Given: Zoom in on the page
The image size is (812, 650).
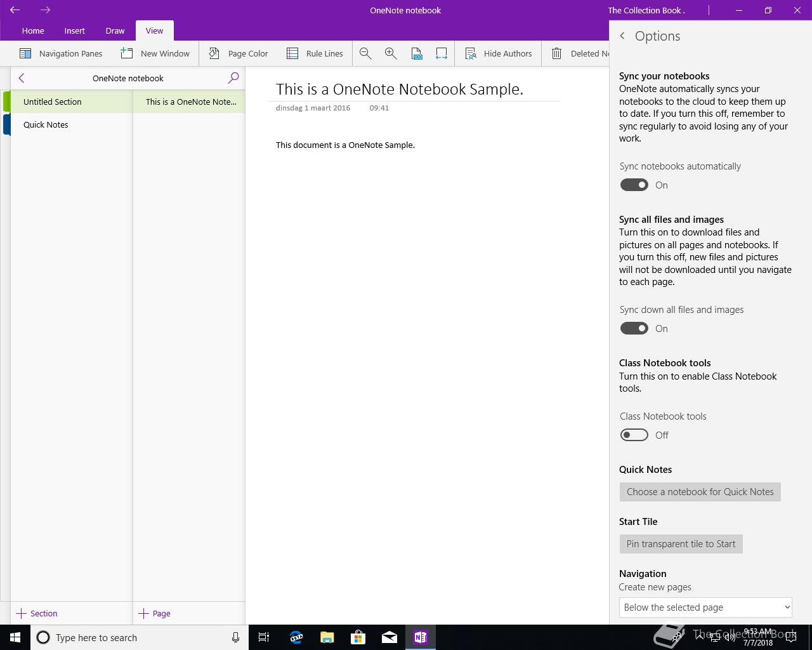Looking at the screenshot, I should 391,53.
